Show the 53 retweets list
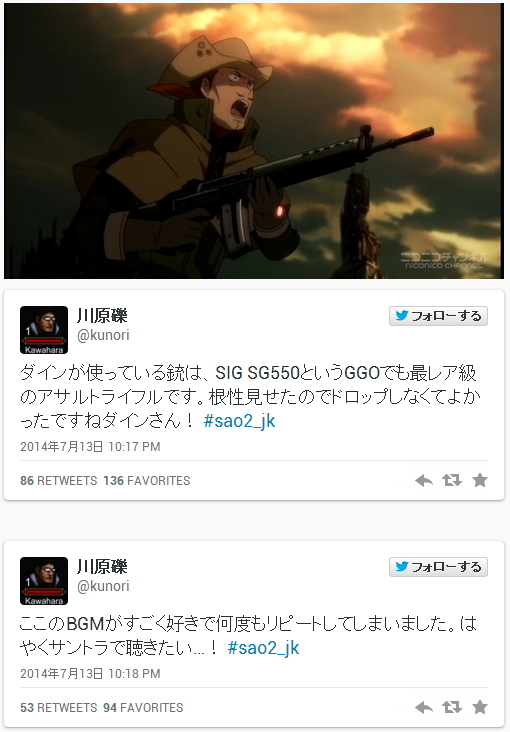This screenshot has width=510, height=732. tap(59, 708)
